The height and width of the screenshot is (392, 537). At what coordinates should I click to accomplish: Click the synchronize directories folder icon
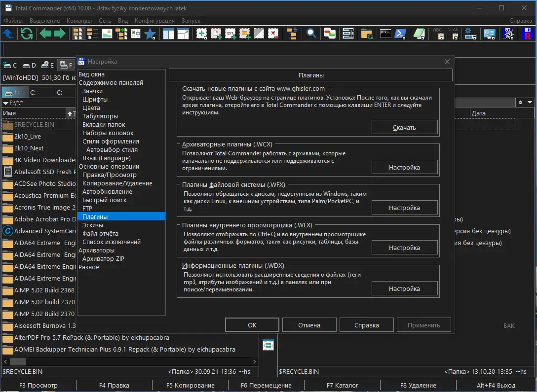(x=367, y=34)
